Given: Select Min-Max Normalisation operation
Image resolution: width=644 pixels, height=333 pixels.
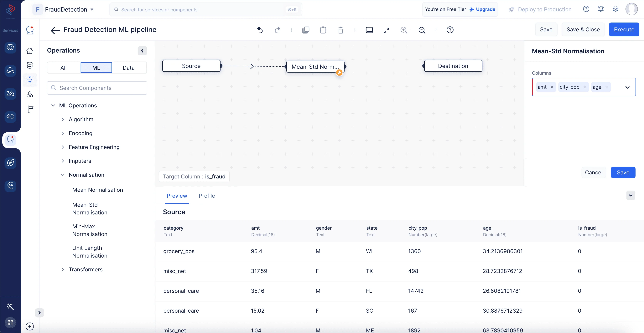Looking at the screenshot, I should point(90,230).
